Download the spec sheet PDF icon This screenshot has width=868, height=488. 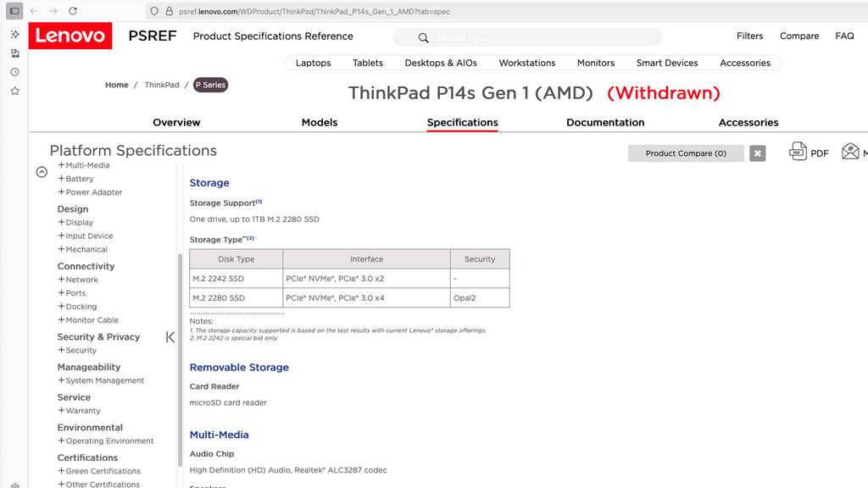click(x=798, y=152)
